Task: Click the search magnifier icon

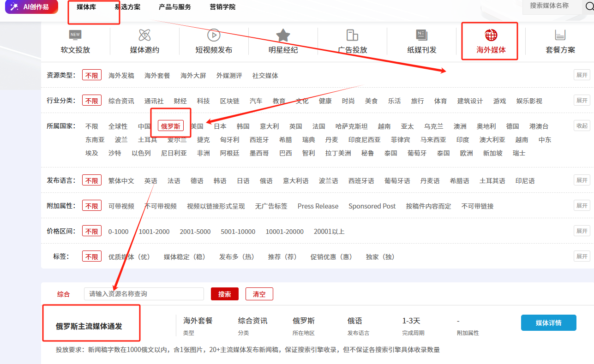Action: (589, 6)
